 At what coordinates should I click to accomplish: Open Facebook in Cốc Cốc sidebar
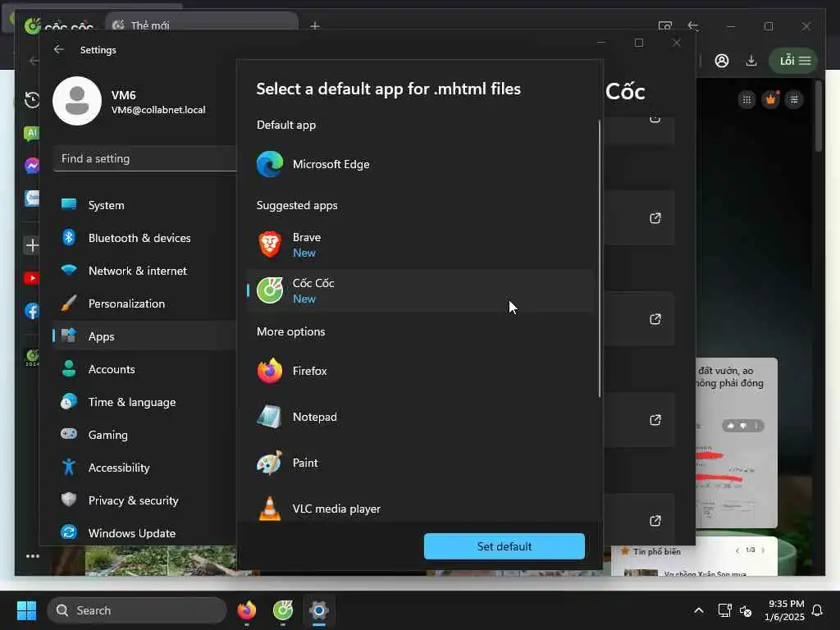click(32, 311)
